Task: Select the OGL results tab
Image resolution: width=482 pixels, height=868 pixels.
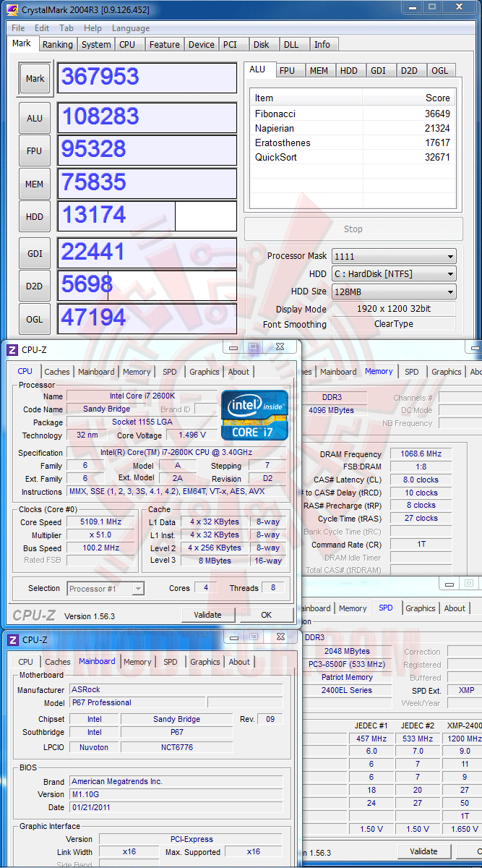Action: pyautogui.click(x=439, y=70)
